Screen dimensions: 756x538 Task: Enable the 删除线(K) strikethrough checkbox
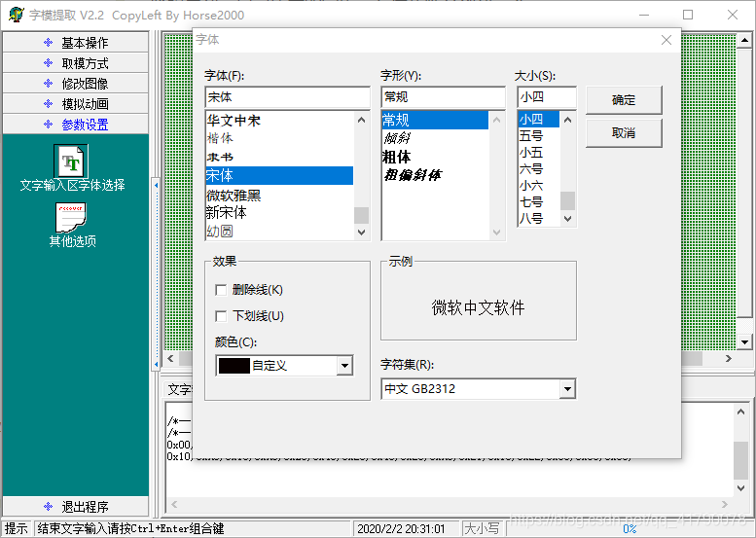coord(221,290)
